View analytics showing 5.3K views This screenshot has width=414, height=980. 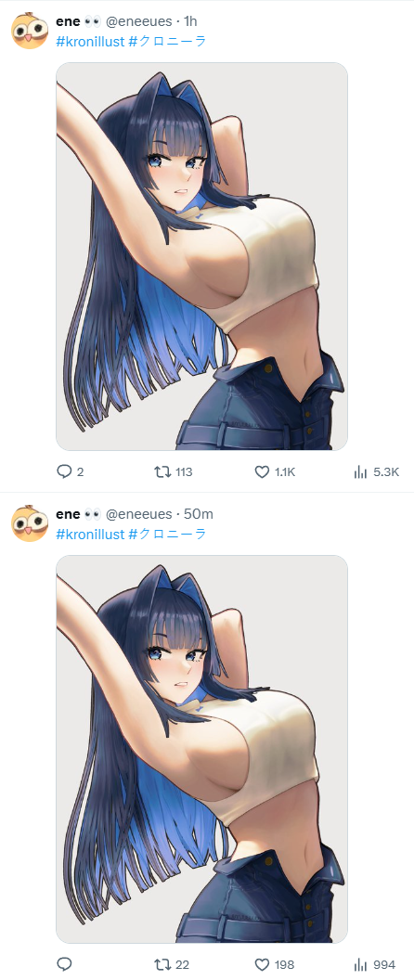click(x=376, y=471)
